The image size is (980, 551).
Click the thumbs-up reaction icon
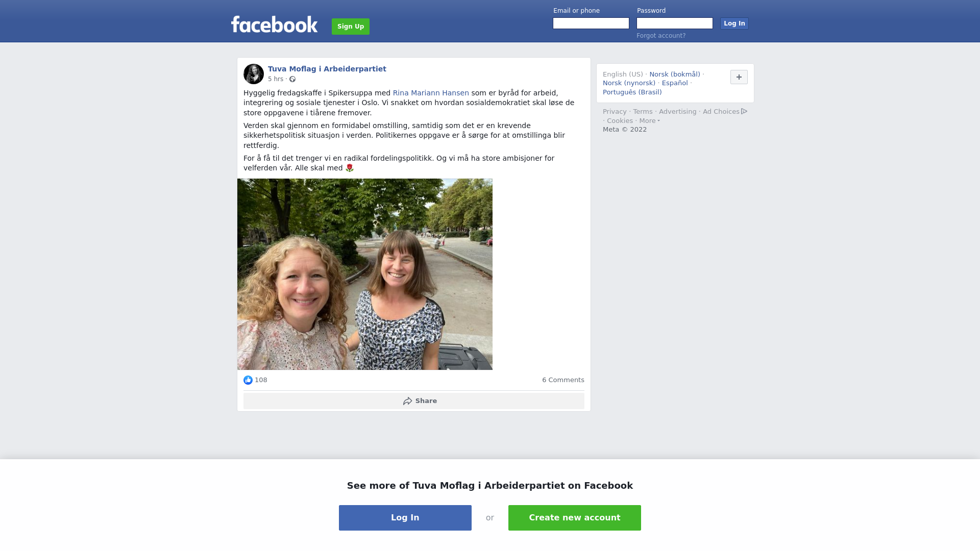(x=248, y=380)
